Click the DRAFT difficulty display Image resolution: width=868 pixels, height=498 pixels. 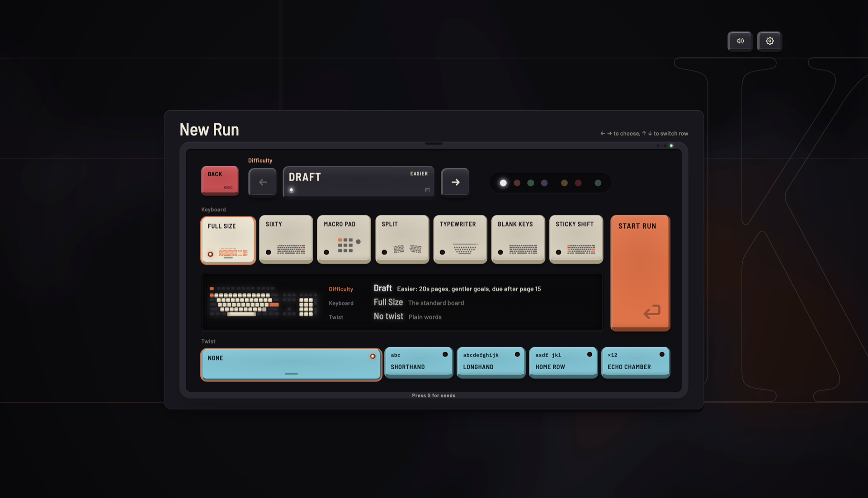pyautogui.click(x=359, y=182)
